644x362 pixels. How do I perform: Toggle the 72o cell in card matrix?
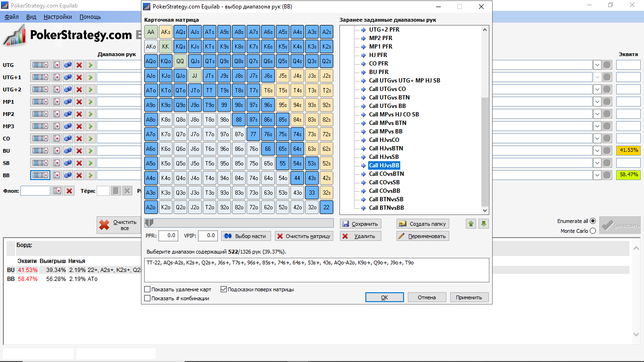(253, 207)
